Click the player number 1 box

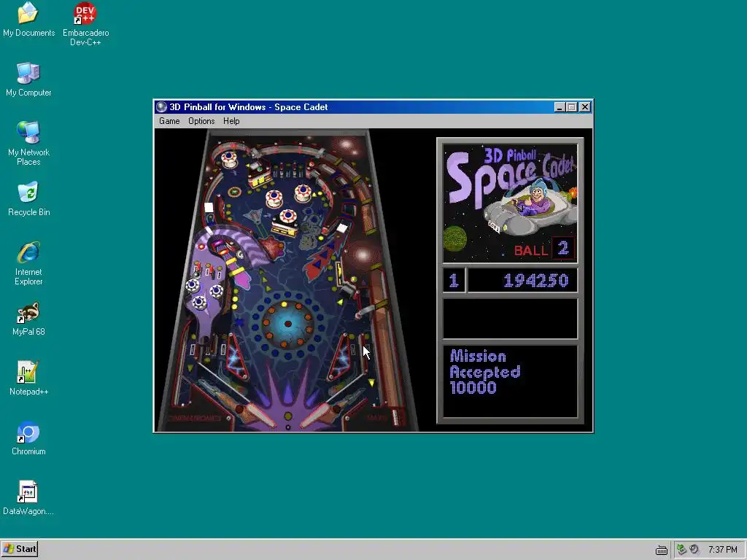coord(454,280)
